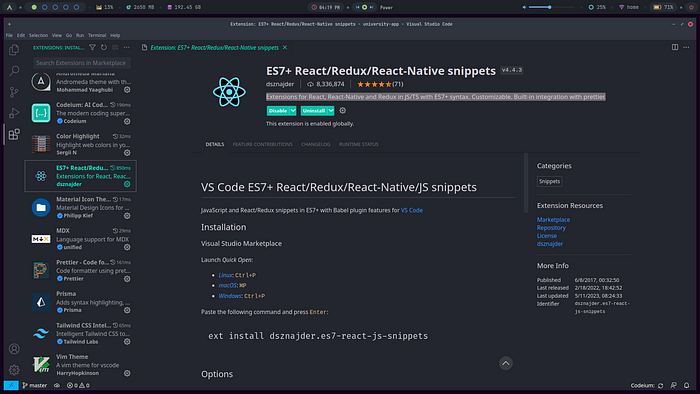700x394 pixels.
Task: Open the Terminal menu
Action: 97,35
